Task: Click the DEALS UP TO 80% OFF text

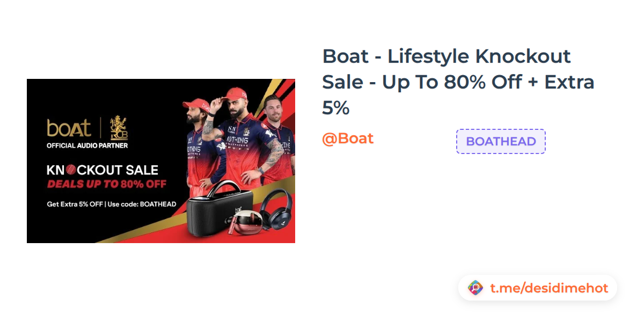Action: point(106,185)
